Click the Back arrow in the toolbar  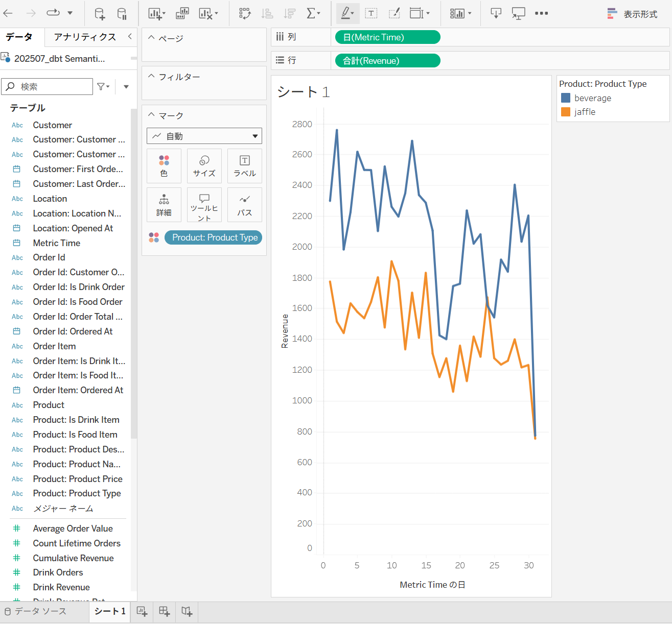pyautogui.click(x=8, y=13)
